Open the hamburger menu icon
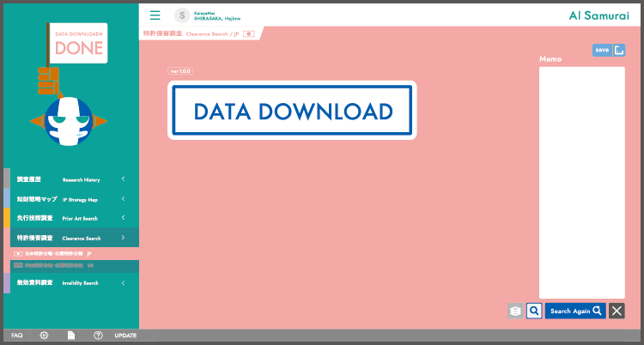Viewport: 644px width, 345px height. [x=155, y=15]
